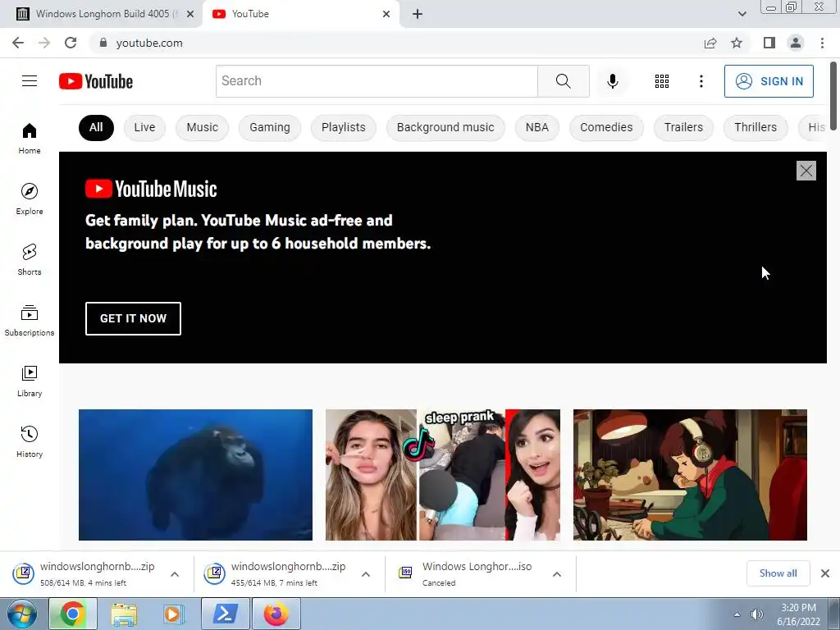Expand options for 508/614 MB zip download
Image resolution: width=840 pixels, height=630 pixels.
pos(175,574)
